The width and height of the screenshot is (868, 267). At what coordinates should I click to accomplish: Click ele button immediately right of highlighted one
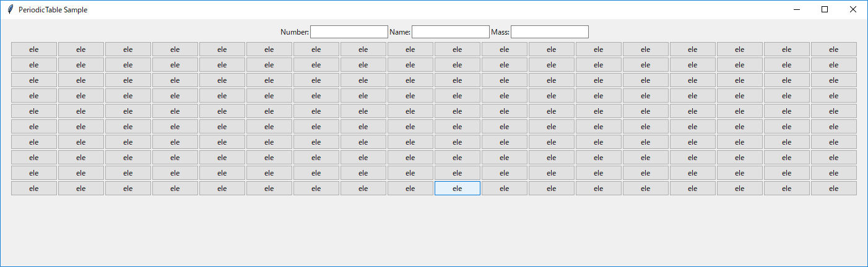point(505,189)
